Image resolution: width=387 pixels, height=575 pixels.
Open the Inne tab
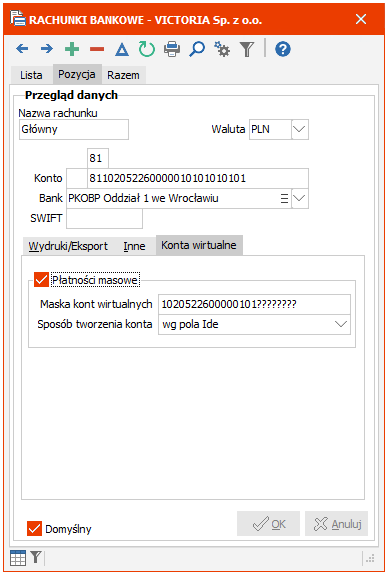tap(134, 246)
